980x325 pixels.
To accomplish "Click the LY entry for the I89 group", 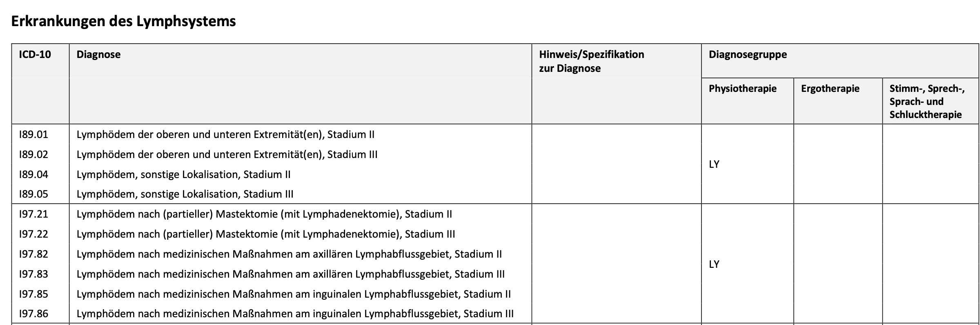I will pyautogui.click(x=714, y=164).
